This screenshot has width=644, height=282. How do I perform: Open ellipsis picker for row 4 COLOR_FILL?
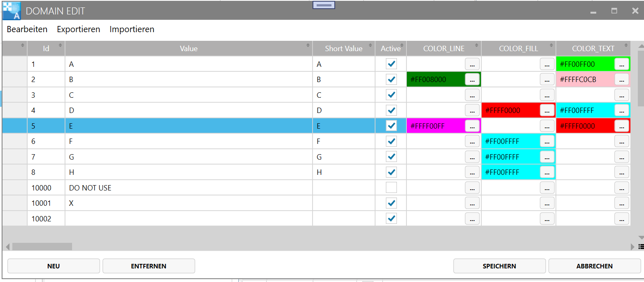click(x=547, y=110)
